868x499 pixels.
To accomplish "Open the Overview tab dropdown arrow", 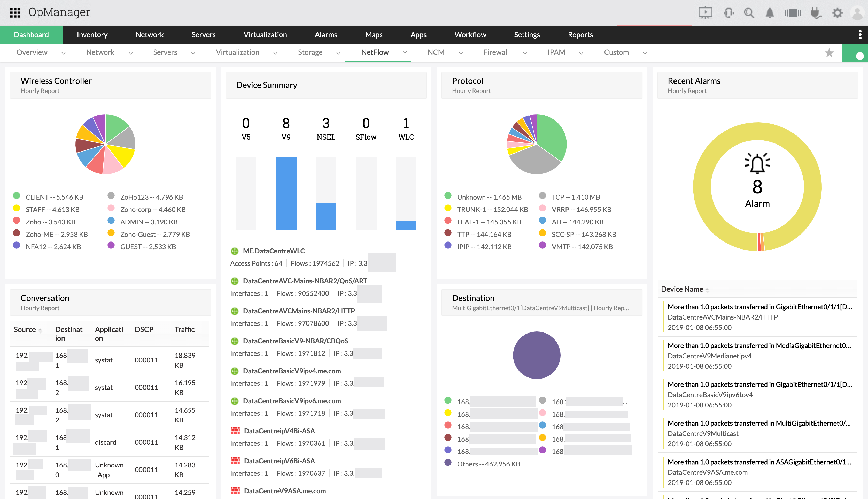I will (x=63, y=53).
